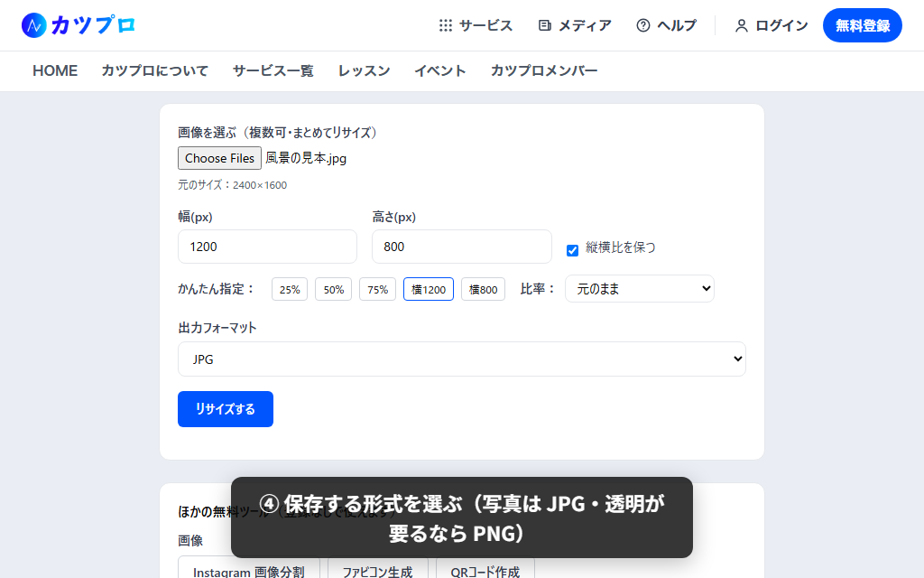Click the 無料登録 button
The image size is (924, 578).
(x=862, y=25)
